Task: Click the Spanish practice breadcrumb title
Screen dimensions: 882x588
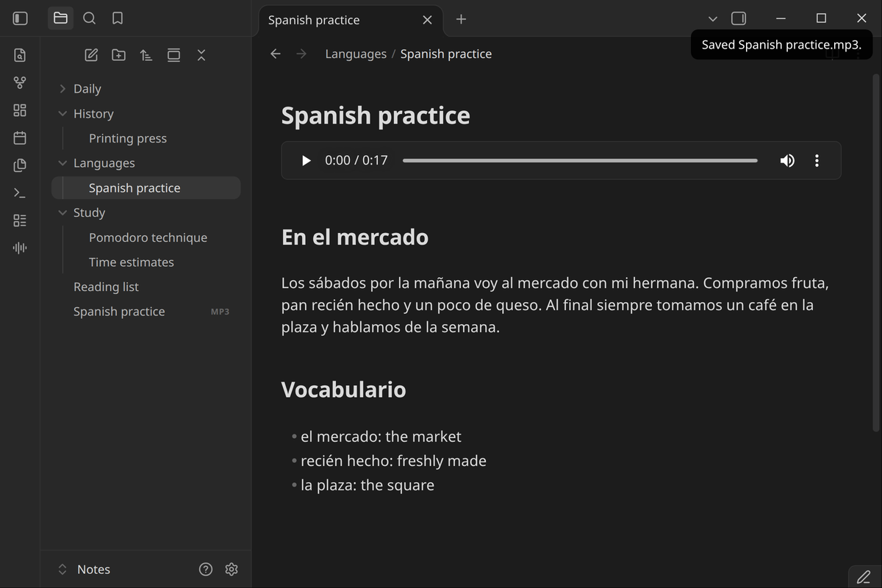Action: pos(446,54)
